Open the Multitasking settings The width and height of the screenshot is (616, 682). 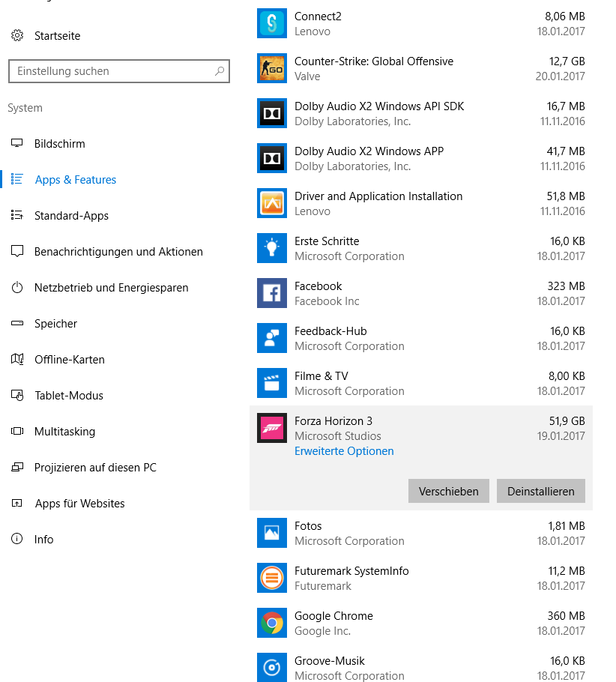click(x=64, y=432)
